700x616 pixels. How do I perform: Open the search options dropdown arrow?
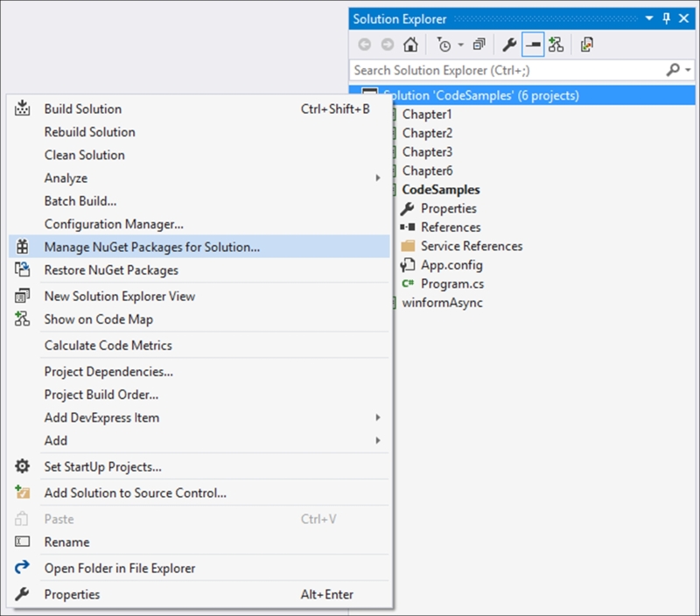click(x=688, y=70)
